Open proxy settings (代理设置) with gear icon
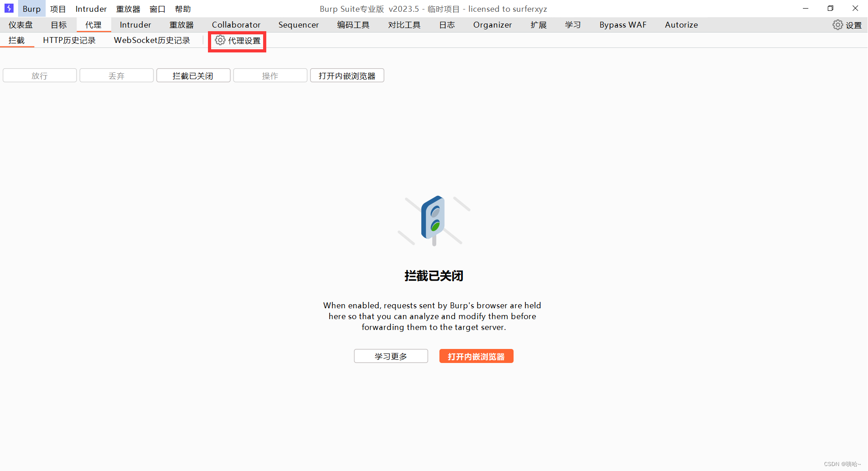The width and height of the screenshot is (868, 471). 238,41
